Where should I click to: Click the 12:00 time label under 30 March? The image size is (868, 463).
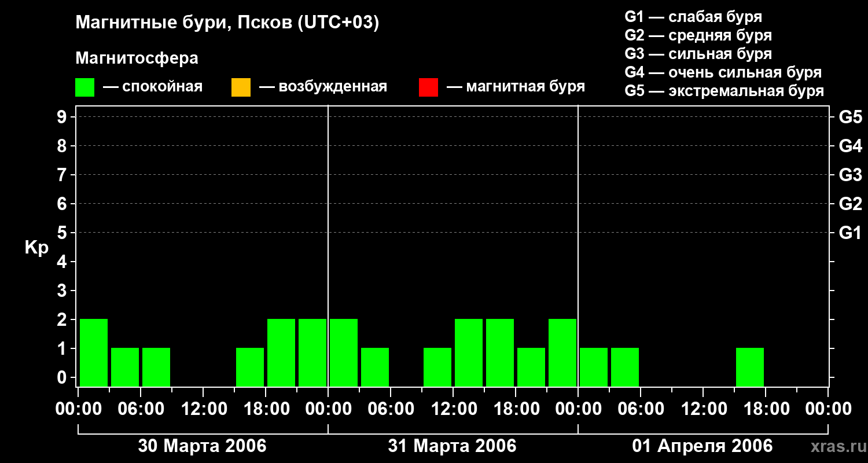click(203, 409)
